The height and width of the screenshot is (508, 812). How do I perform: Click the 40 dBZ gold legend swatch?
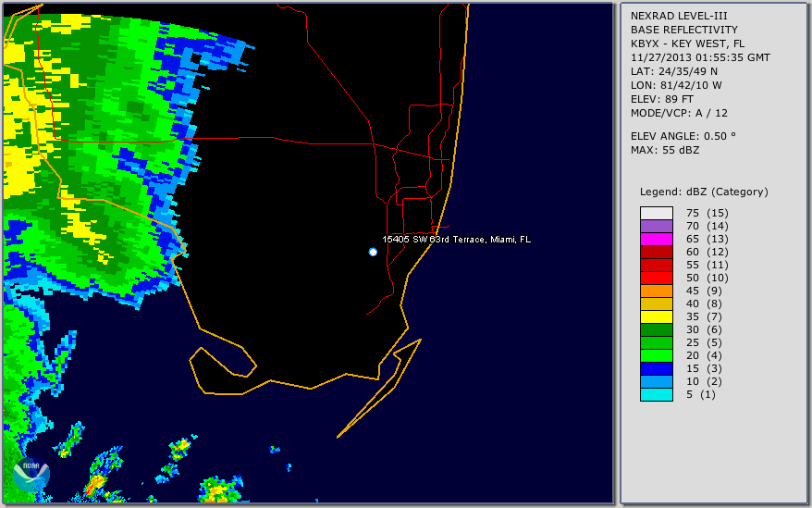pyautogui.click(x=656, y=304)
